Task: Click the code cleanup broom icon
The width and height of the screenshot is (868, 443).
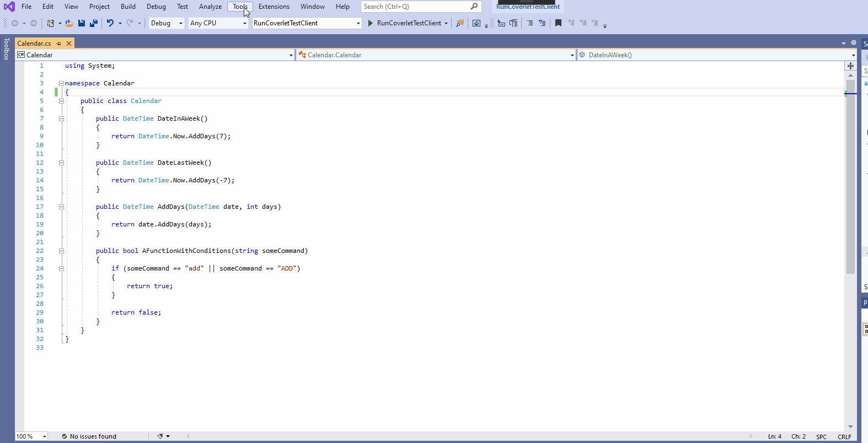Action: 160,436
